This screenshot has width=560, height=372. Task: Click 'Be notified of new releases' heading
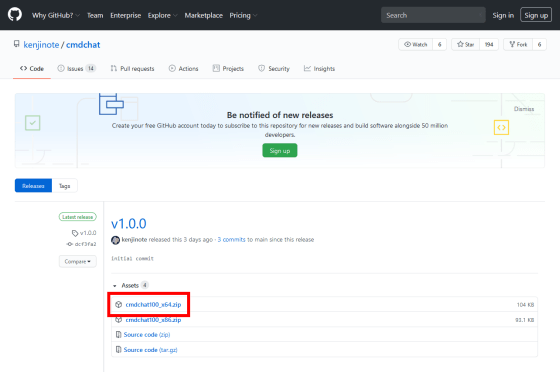click(280, 115)
